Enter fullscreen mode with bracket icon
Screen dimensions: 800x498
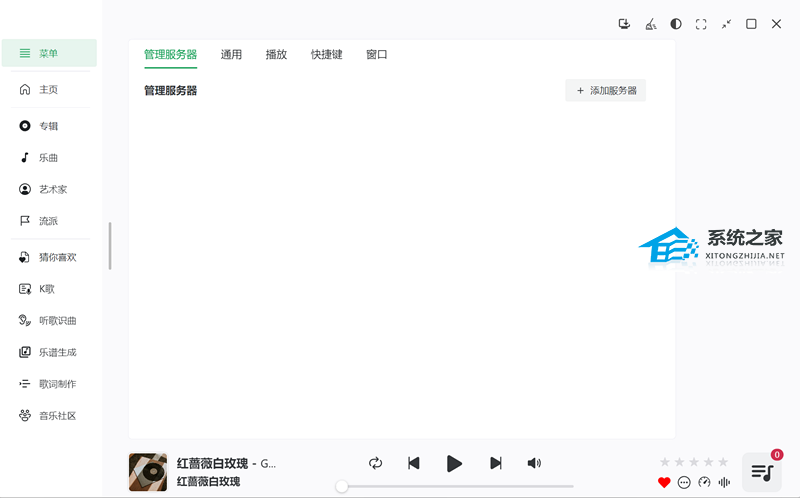click(701, 24)
